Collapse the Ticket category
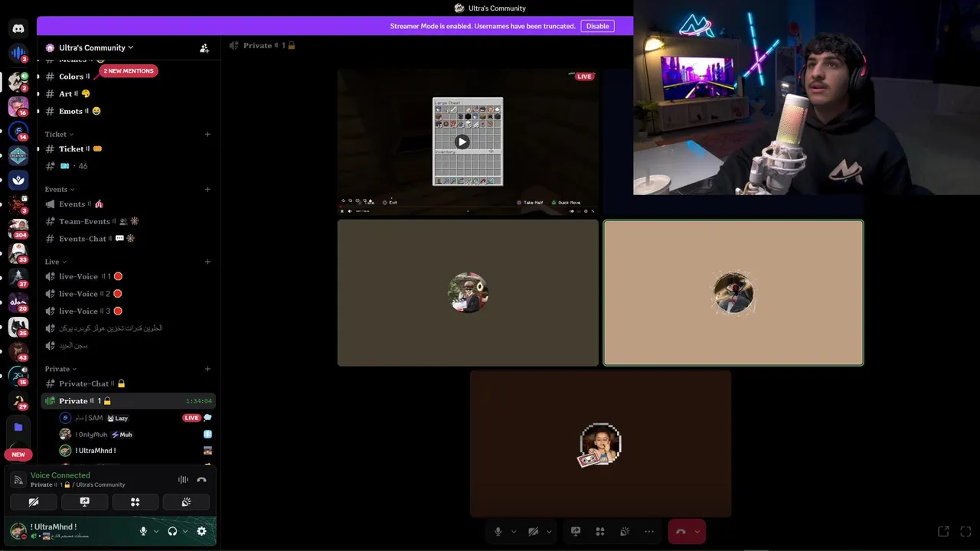 [x=59, y=134]
